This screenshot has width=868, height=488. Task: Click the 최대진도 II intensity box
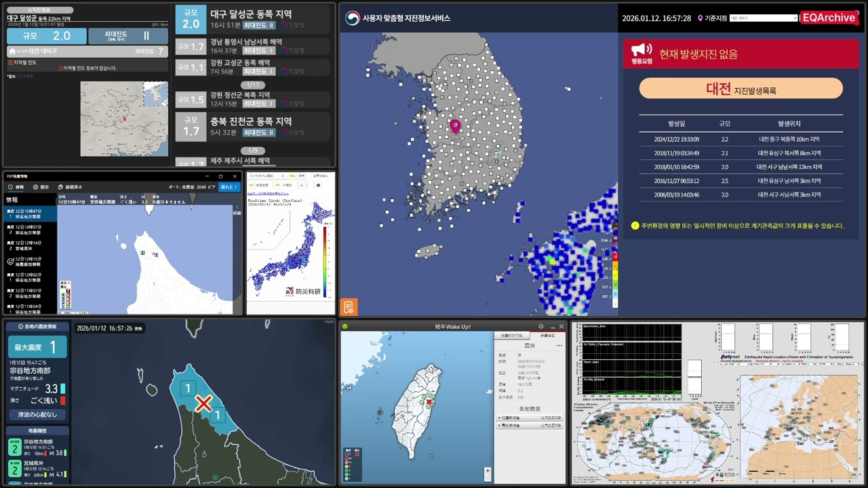click(x=127, y=36)
